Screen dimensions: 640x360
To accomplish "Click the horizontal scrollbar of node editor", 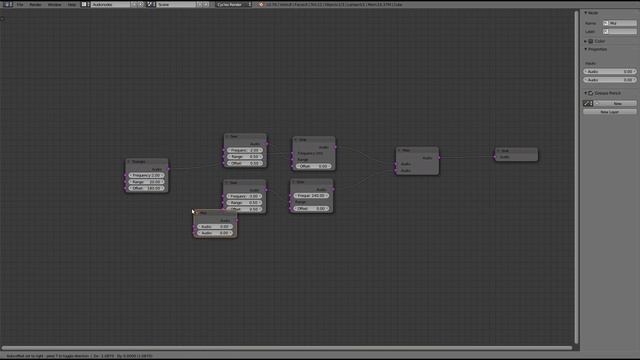I will (287, 348).
